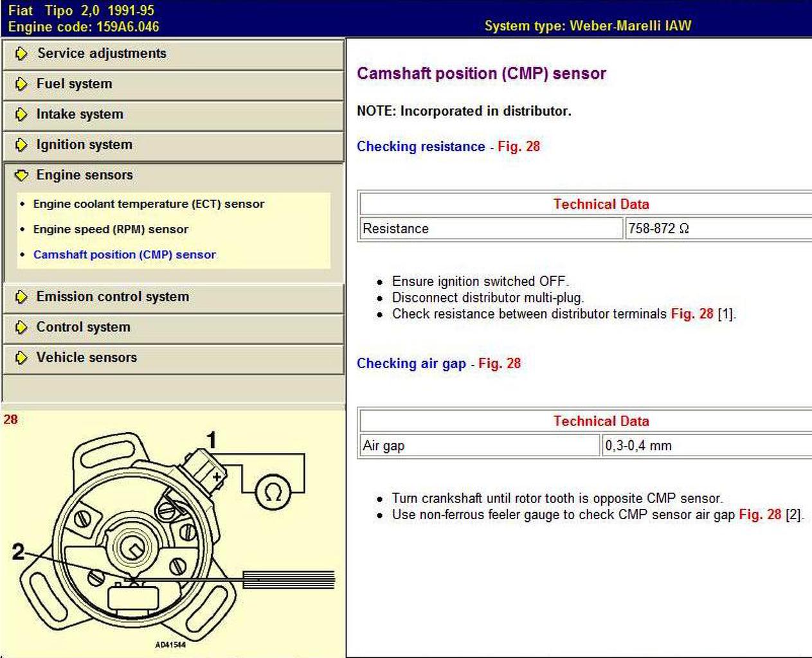This screenshot has width=812, height=658.
Task: Open the Service adjustments section
Action: pos(173,54)
